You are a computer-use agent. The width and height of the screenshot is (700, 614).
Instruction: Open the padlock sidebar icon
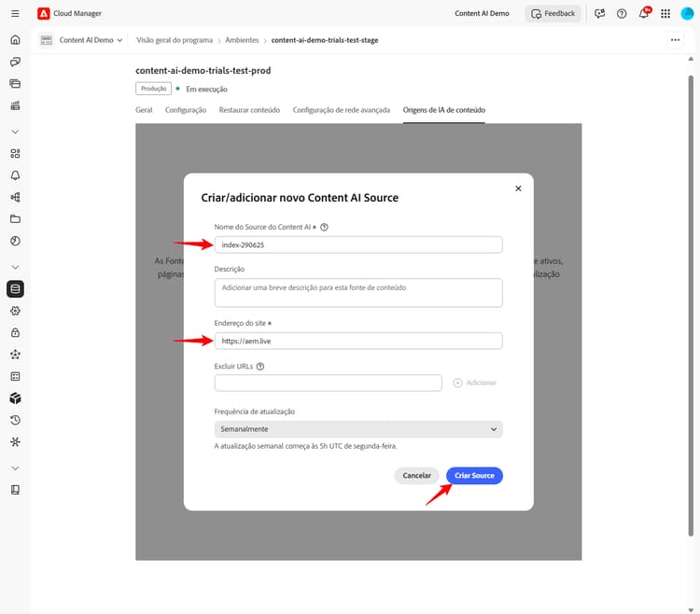pos(15,332)
